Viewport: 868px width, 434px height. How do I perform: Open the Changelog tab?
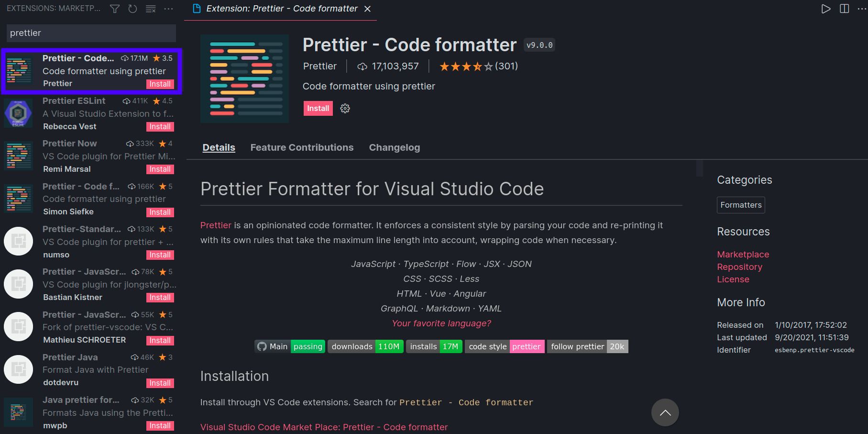pyautogui.click(x=395, y=147)
